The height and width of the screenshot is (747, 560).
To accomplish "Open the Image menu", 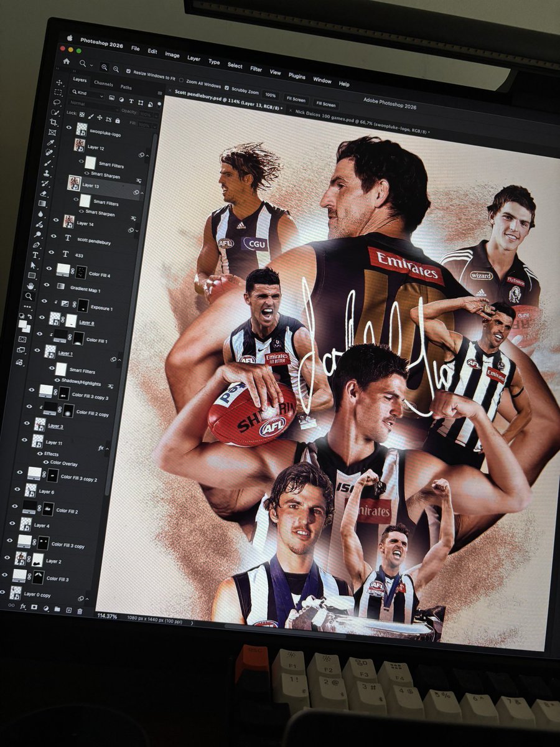I will click(172, 55).
